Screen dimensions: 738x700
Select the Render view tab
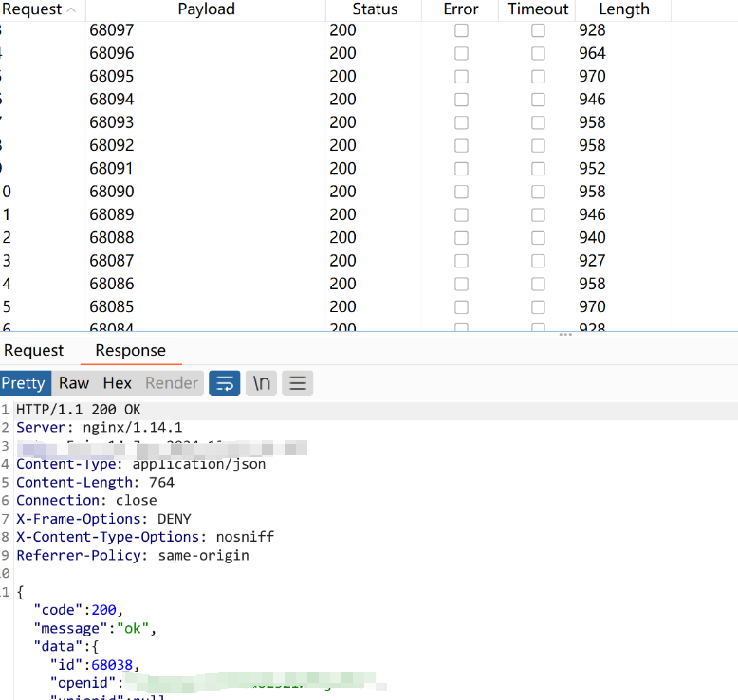172,383
